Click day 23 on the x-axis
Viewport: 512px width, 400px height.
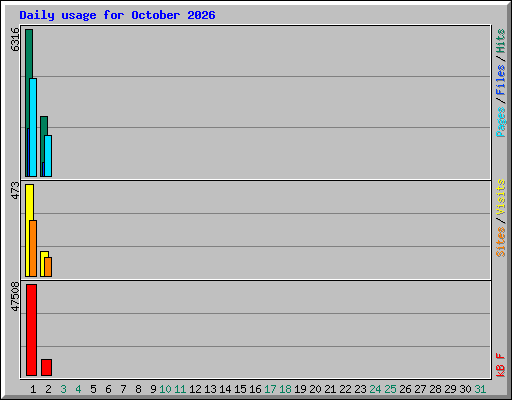360,389
